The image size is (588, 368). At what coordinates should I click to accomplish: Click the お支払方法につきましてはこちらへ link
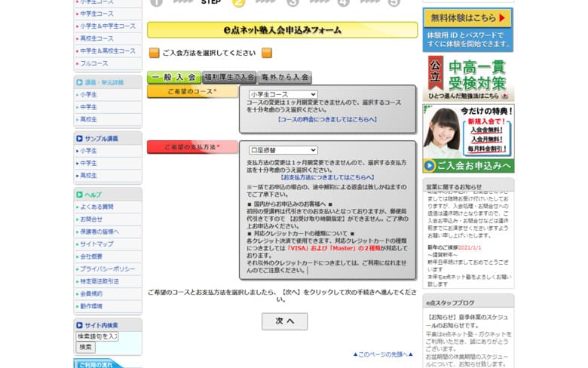pyautogui.click(x=327, y=177)
